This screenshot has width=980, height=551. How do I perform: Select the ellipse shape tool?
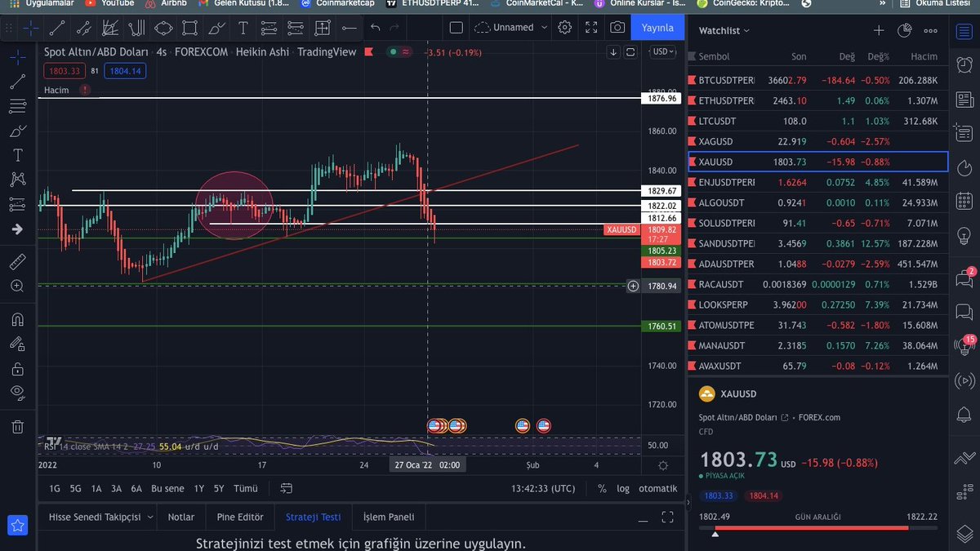pyautogui.click(x=163, y=28)
